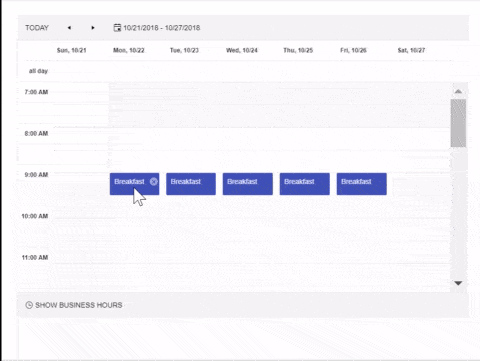Image resolution: width=480 pixels, height=361 pixels.
Task: Click the Sat, 10/27 column header
Action: point(411,50)
